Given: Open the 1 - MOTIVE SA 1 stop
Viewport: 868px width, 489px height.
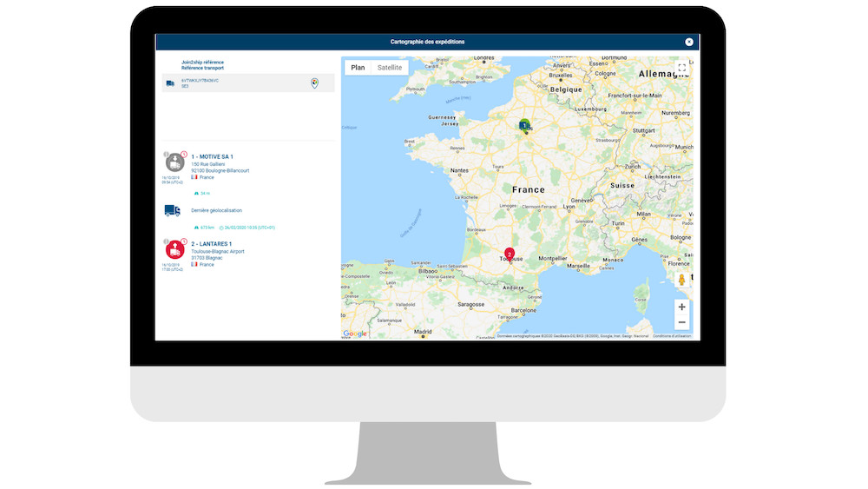Looking at the screenshot, I should click(212, 156).
